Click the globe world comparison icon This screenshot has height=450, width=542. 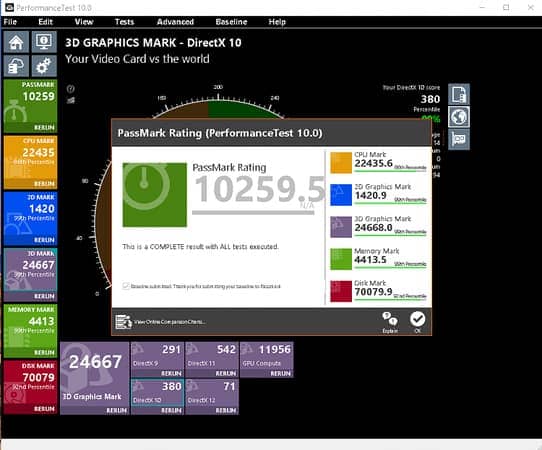[459, 117]
